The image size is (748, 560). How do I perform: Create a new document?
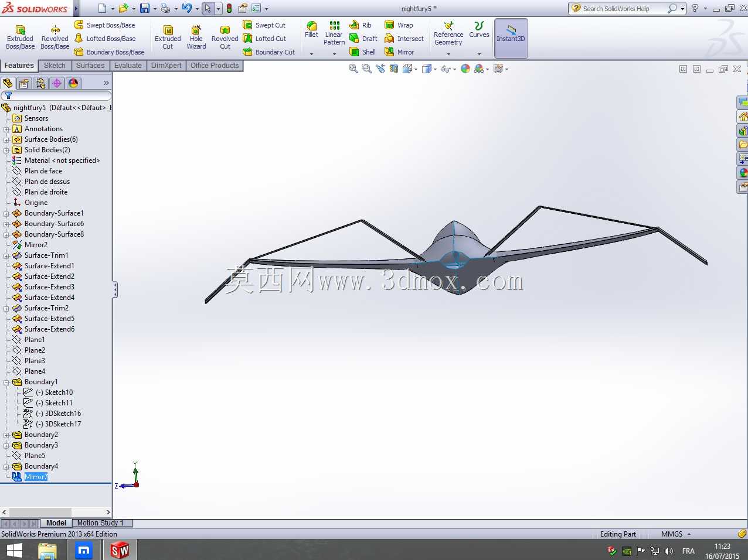[102, 8]
